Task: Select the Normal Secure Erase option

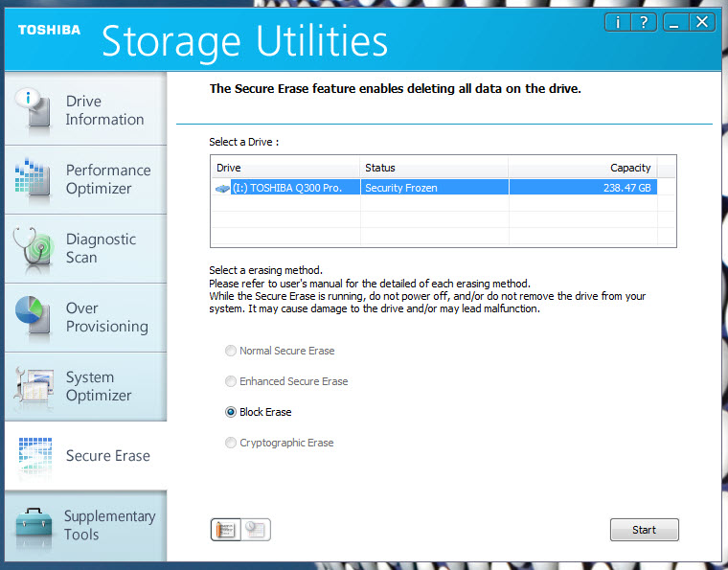Action: click(x=231, y=351)
